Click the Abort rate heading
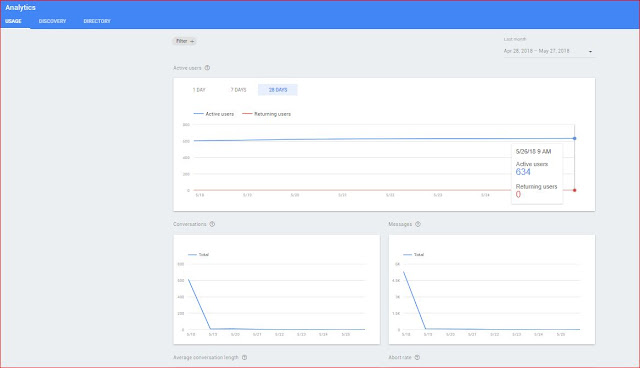This screenshot has height=368, width=640. 400,358
